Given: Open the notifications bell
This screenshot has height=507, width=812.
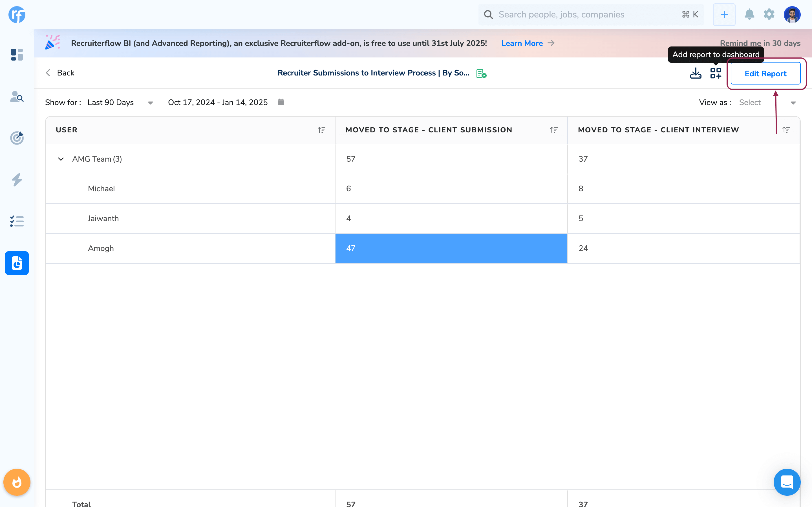Looking at the screenshot, I should 749,14.
